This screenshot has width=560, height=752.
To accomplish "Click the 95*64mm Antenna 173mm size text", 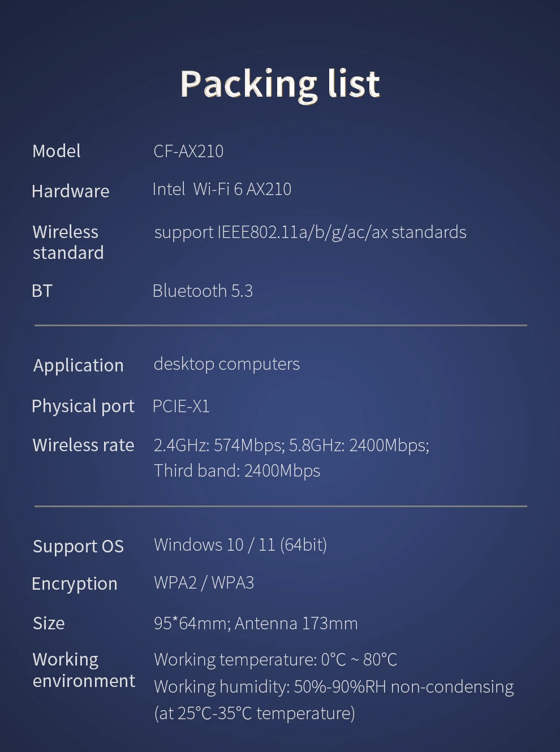I will [x=256, y=623].
